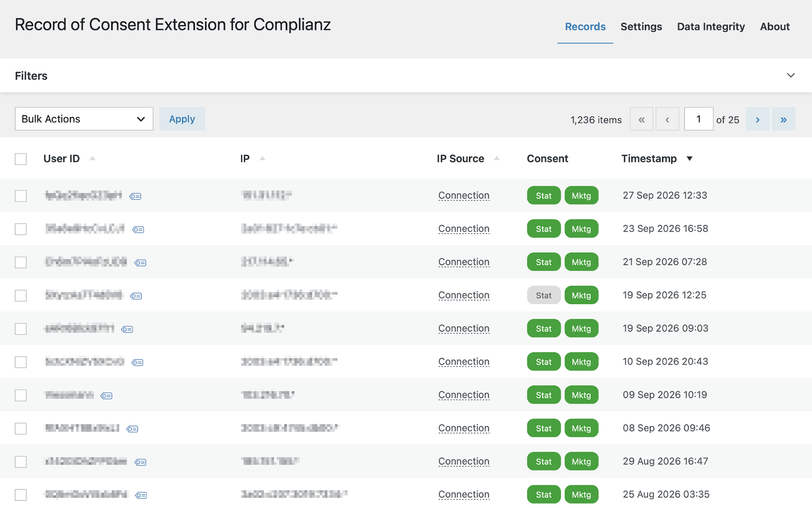Click details icon in 29 Aug 2026 16:47 row
The height and width of the screenshot is (508, 812).
point(140,462)
